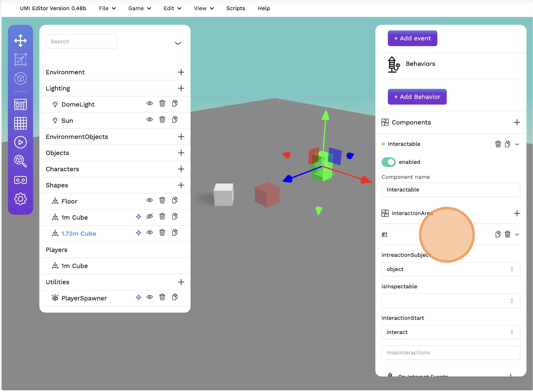Click the Add Behavior button
The image size is (533, 392).
coord(417,97)
